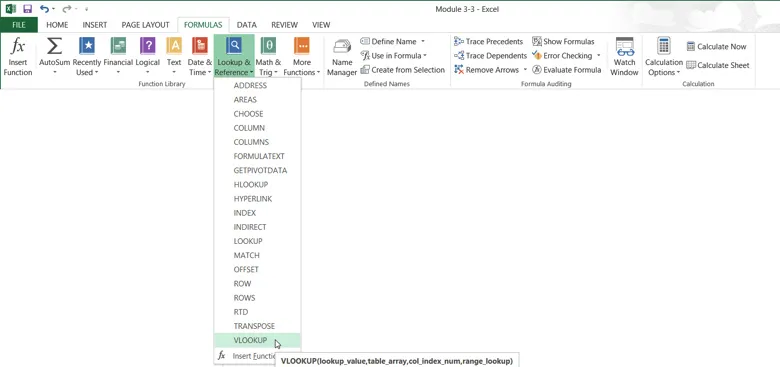780x367 pixels.
Task: Select the ROWS function entry
Action: (x=257, y=298)
